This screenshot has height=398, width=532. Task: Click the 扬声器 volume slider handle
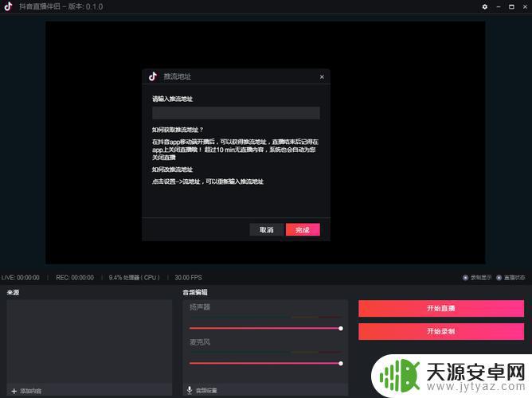pos(341,328)
